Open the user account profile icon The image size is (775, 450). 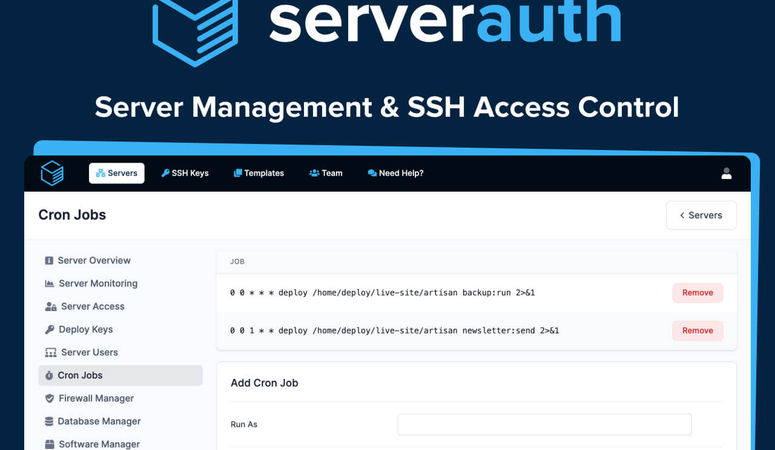point(726,173)
